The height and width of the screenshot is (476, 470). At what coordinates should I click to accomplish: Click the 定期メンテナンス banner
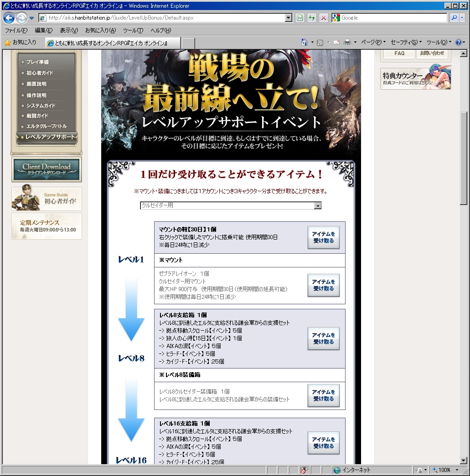click(x=46, y=226)
